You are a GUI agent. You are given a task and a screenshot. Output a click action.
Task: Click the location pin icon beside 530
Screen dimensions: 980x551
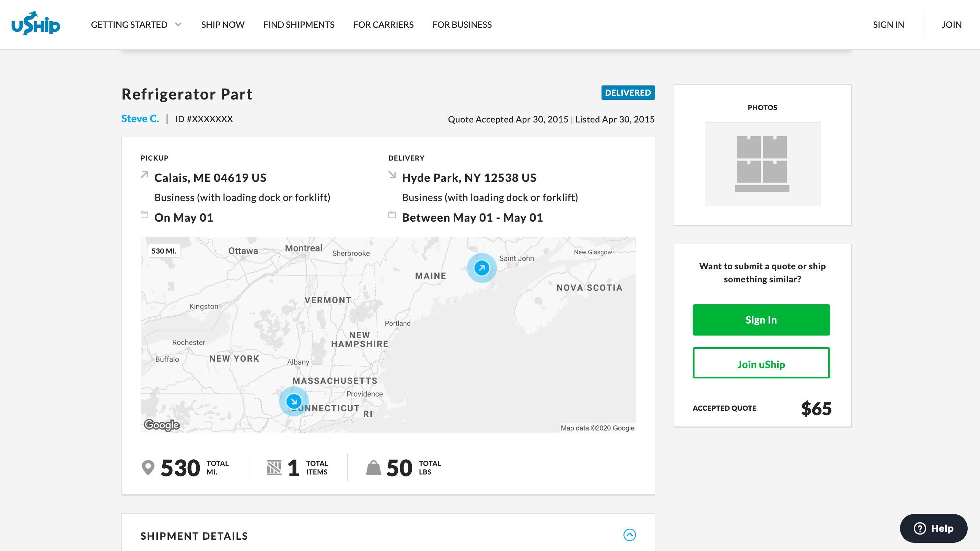coord(148,468)
